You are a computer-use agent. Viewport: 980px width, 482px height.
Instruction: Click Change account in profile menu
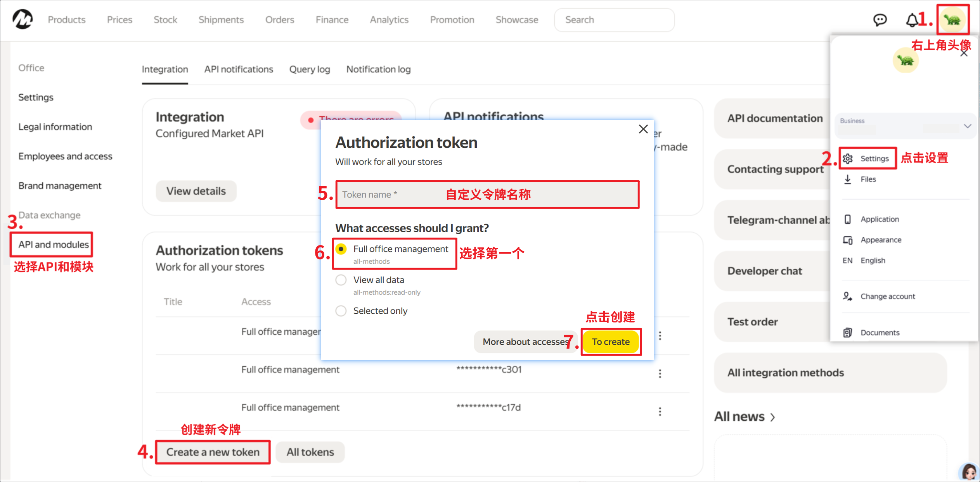pyautogui.click(x=887, y=296)
